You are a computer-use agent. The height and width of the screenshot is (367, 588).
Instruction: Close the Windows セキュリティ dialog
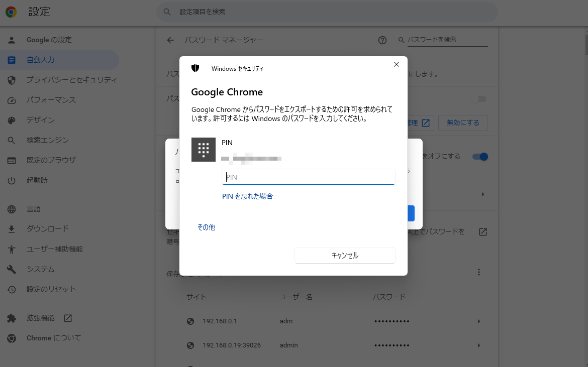tap(397, 64)
